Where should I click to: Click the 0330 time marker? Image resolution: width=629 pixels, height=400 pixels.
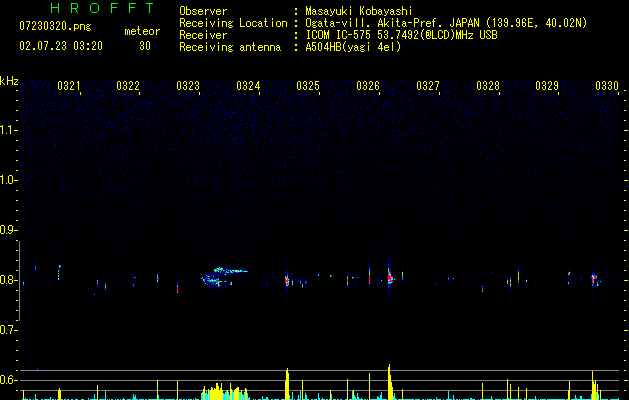coord(607,86)
